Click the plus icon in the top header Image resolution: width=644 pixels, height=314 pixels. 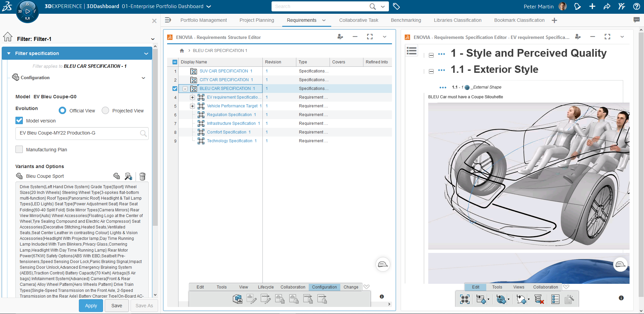click(x=592, y=6)
